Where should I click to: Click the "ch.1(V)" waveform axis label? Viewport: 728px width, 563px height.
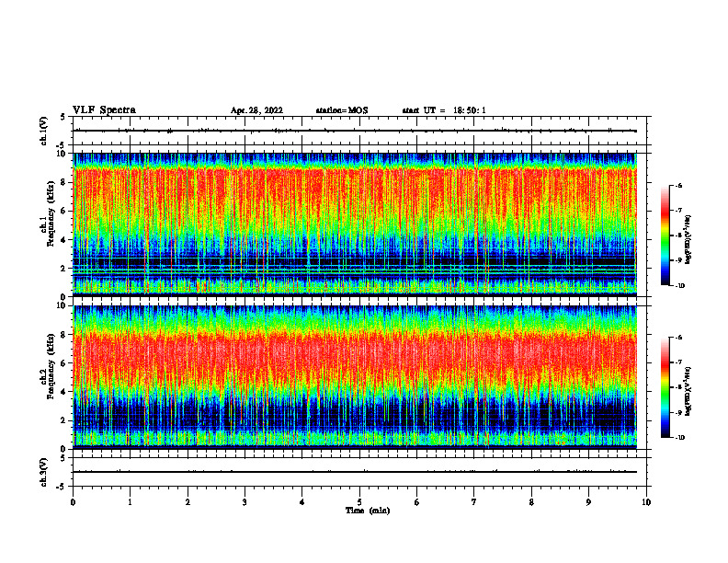44,131
